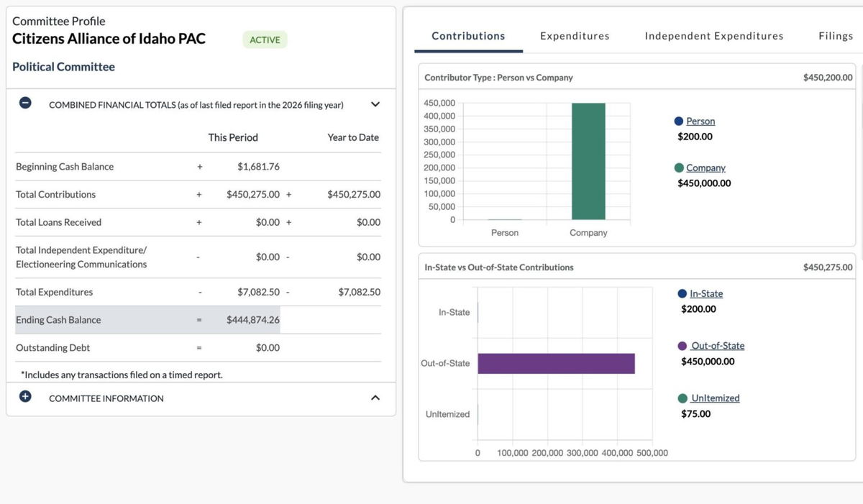Collapse the totals section with the down chevron
Screen dimensions: 863x504
pyautogui.click(x=375, y=103)
